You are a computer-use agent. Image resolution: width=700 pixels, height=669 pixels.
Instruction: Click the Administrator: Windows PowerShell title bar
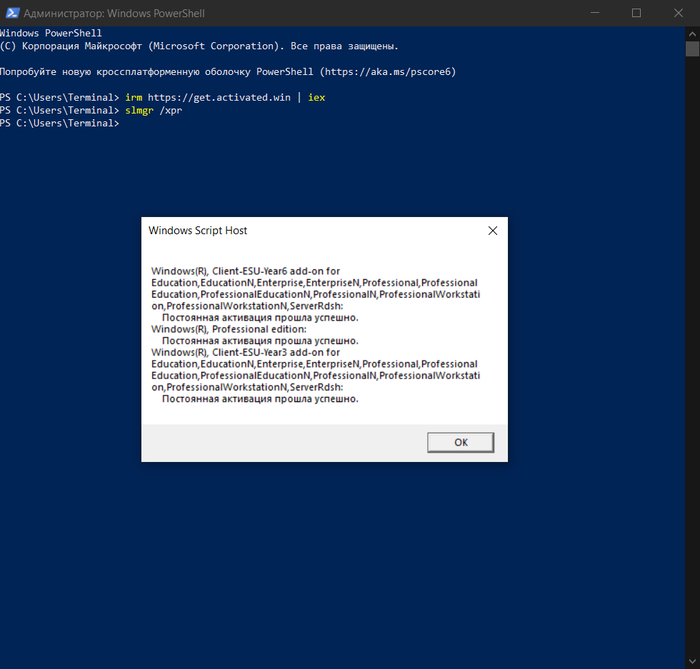(x=300, y=13)
